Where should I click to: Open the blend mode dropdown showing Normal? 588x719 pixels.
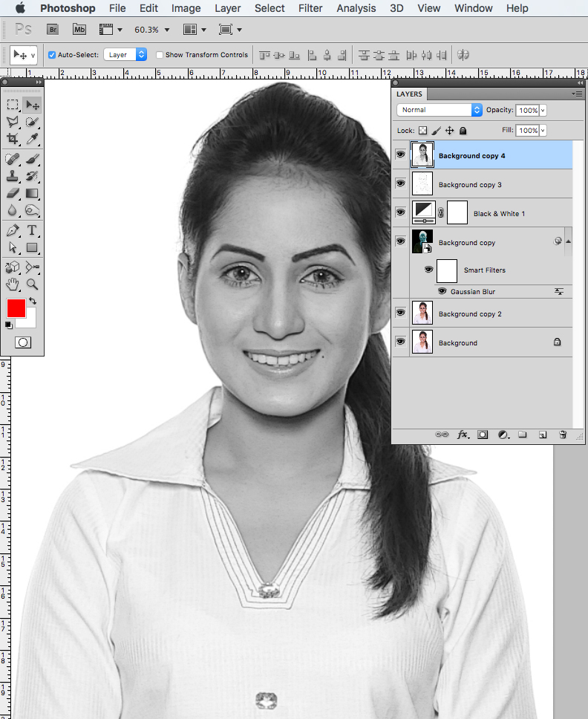pyautogui.click(x=440, y=110)
